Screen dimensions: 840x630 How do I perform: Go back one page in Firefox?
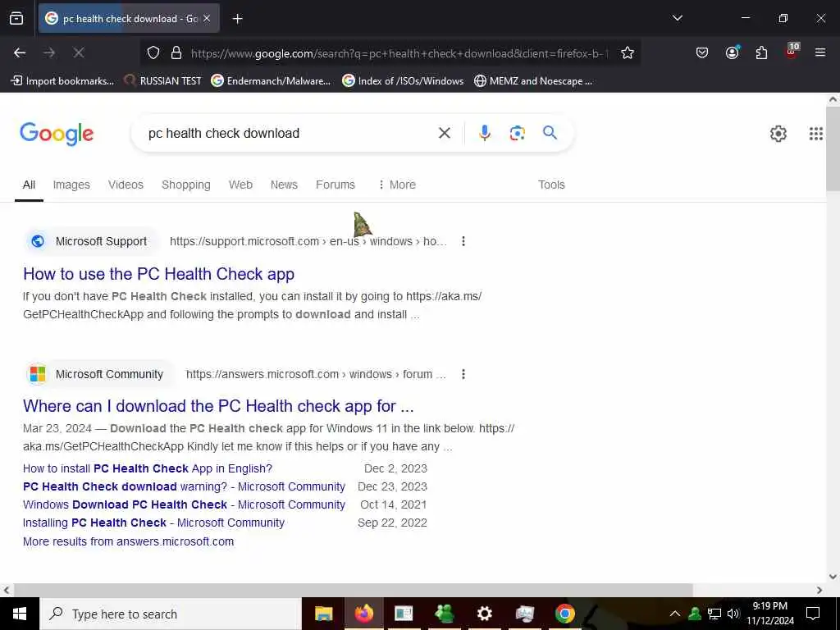click(20, 52)
